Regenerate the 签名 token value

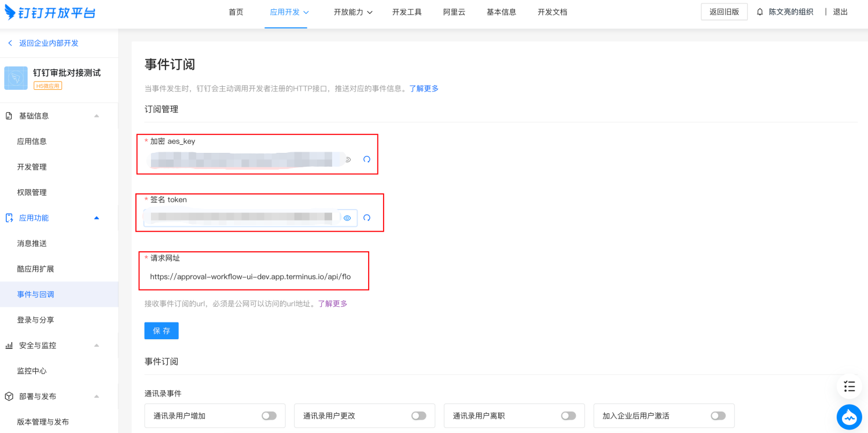pyautogui.click(x=367, y=218)
